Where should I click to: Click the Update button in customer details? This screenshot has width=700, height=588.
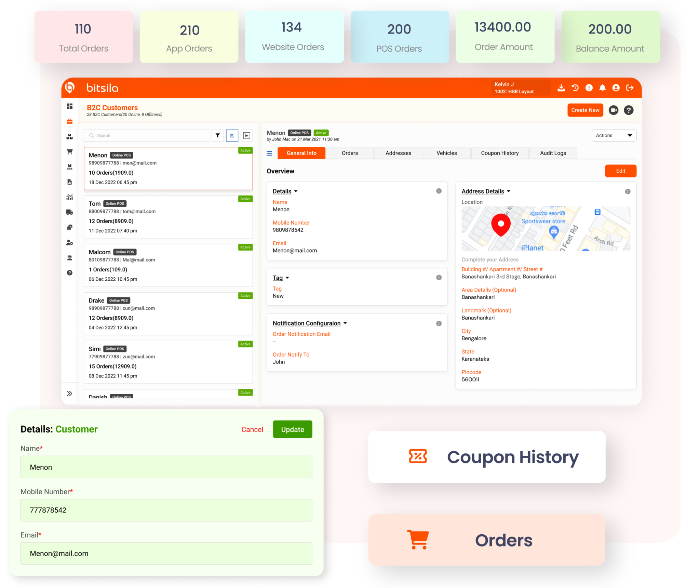pyautogui.click(x=292, y=429)
